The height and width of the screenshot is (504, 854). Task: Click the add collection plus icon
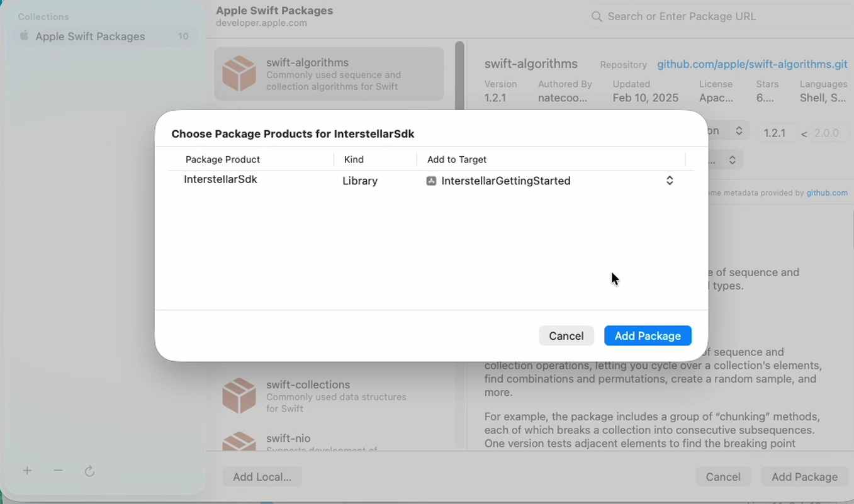click(27, 471)
